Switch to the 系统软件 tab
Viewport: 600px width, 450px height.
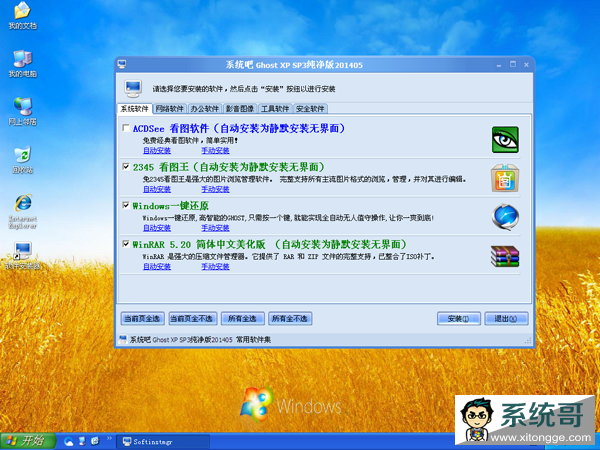pos(135,109)
